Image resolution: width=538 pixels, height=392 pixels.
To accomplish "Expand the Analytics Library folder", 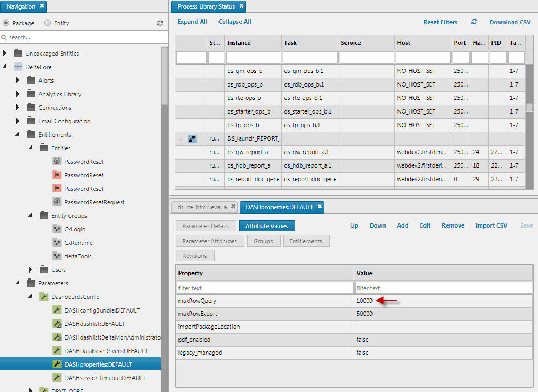I will [x=18, y=94].
